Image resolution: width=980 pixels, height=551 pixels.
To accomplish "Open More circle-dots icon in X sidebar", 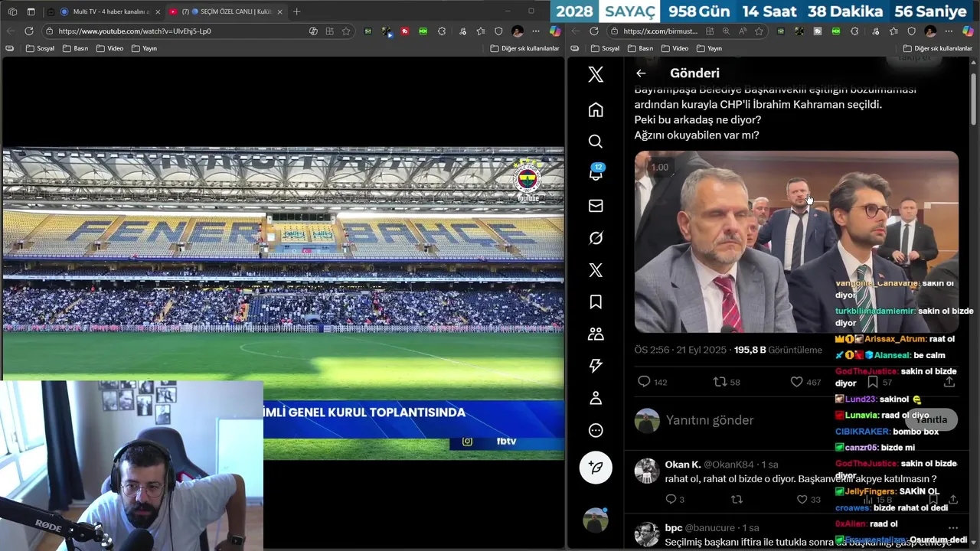I will click(596, 430).
